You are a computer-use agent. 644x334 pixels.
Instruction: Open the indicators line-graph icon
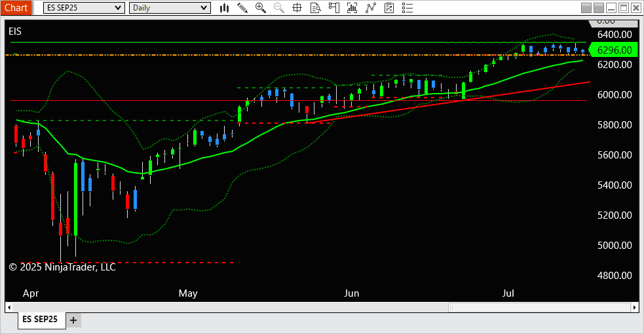coord(370,8)
